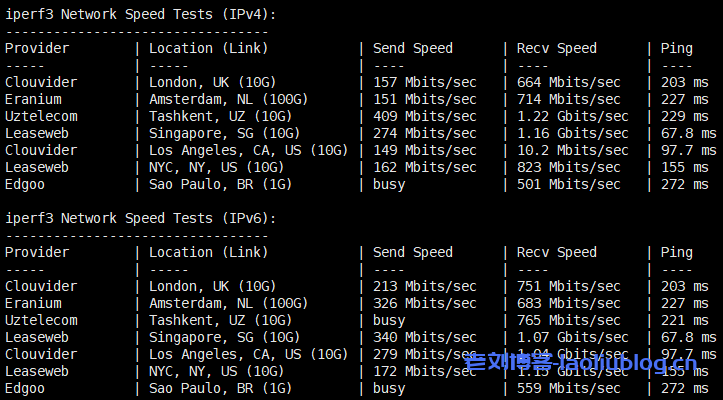The height and width of the screenshot is (400, 723).
Task: Select the 409 Mbits/sec send speed
Action: point(424,116)
